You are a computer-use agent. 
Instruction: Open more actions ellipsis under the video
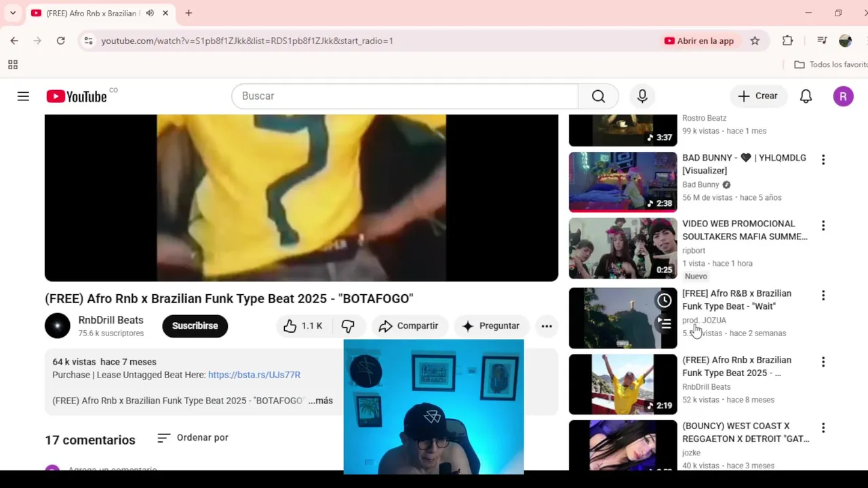(x=547, y=326)
